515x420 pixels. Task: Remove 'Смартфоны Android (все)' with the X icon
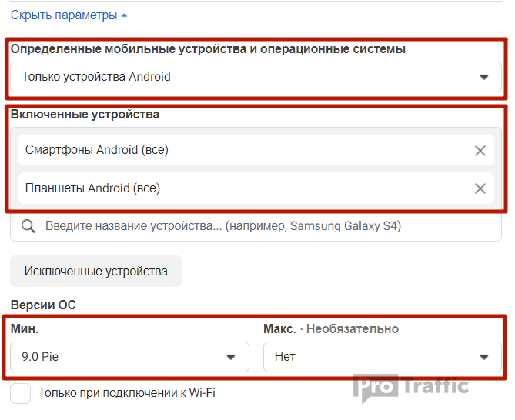(480, 151)
